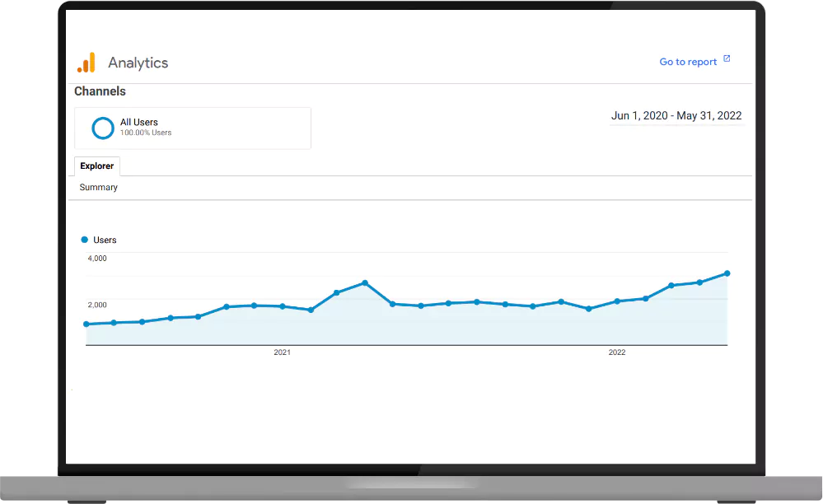The image size is (823, 504).
Task: Select the All Users segment card
Action: pyautogui.click(x=192, y=128)
